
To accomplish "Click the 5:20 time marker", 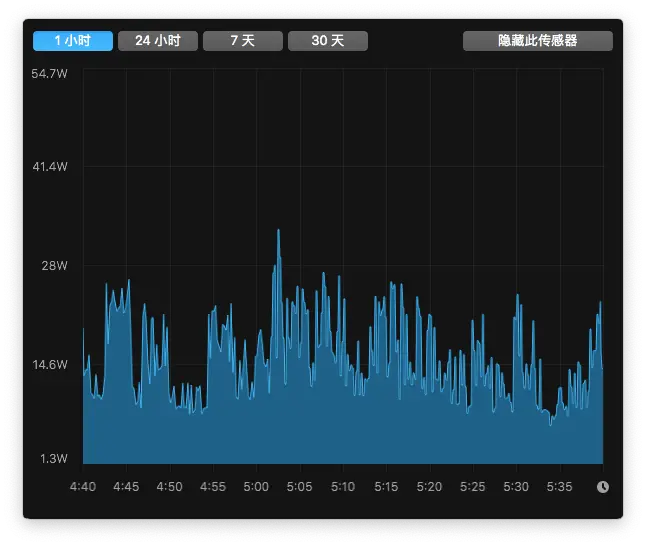I will click(429, 487).
